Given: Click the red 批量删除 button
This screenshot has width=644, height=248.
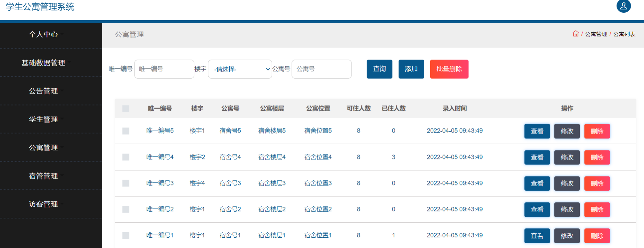Looking at the screenshot, I should (x=449, y=69).
